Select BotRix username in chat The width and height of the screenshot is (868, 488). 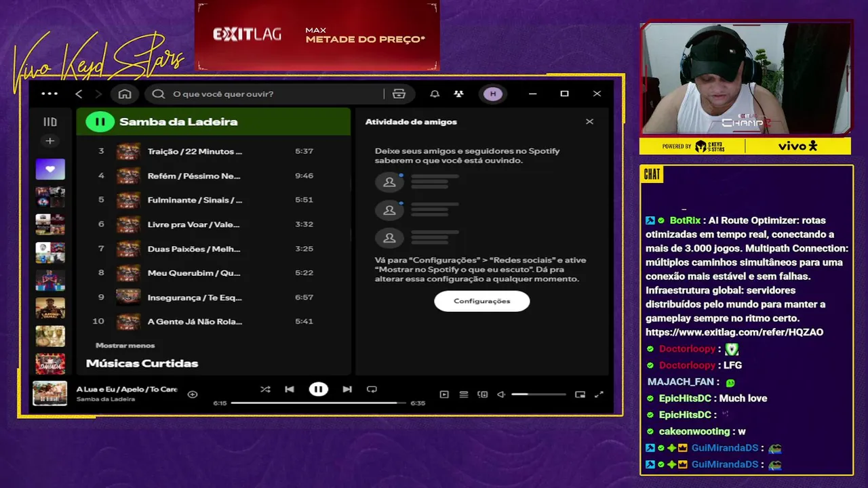685,220
